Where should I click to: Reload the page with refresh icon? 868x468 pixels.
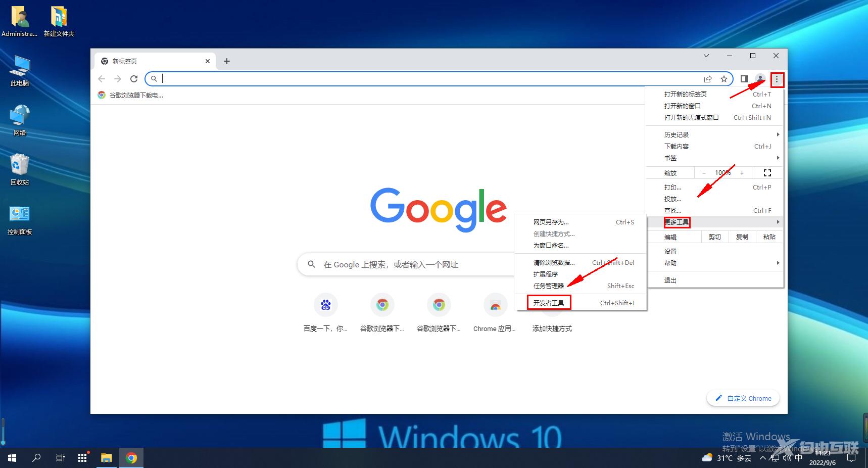(x=134, y=79)
